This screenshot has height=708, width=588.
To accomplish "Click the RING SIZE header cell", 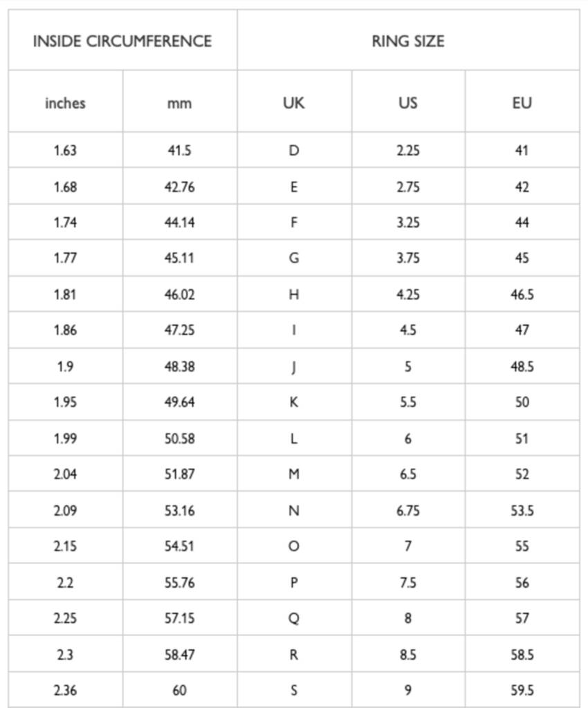I will tap(407, 41).
